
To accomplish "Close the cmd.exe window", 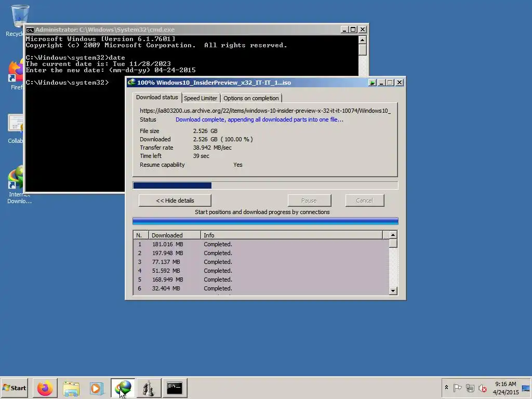I will (x=363, y=30).
